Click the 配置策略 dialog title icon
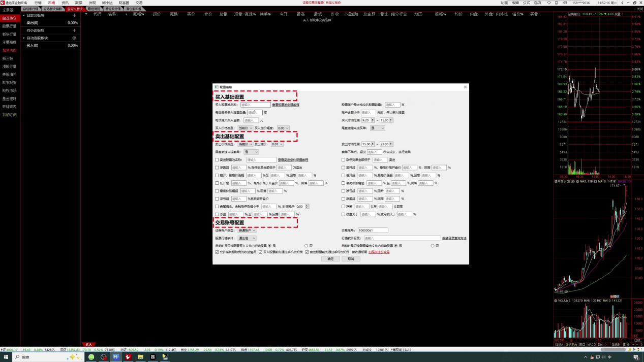Viewport: 644px width, 362px height. coord(217,87)
